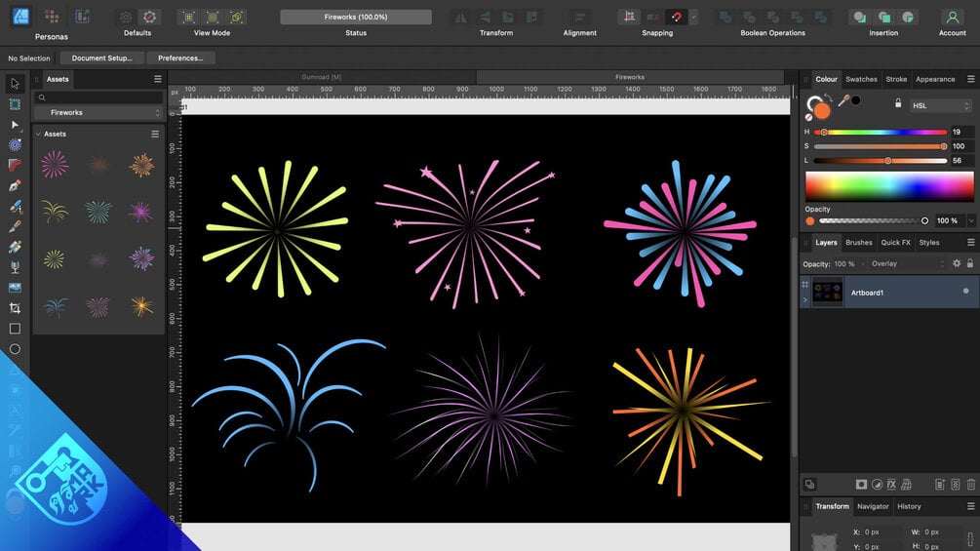Switch to the Stroke tab
980x551 pixels.
896,79
